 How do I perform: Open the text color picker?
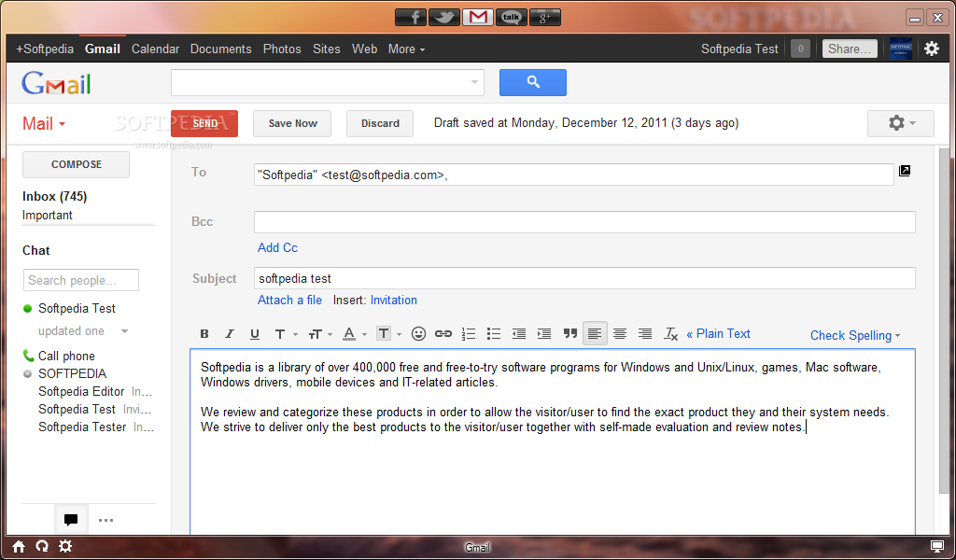(354, 333)
